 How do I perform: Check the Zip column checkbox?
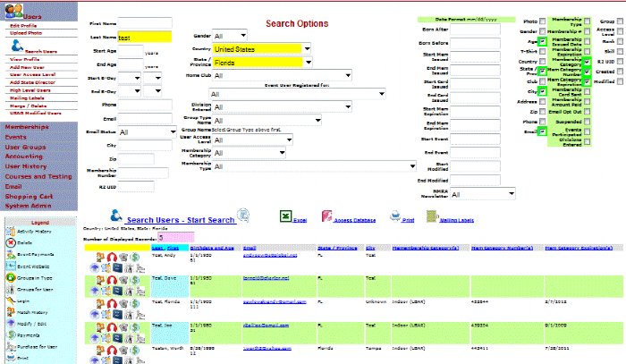[x=542, y=112]
